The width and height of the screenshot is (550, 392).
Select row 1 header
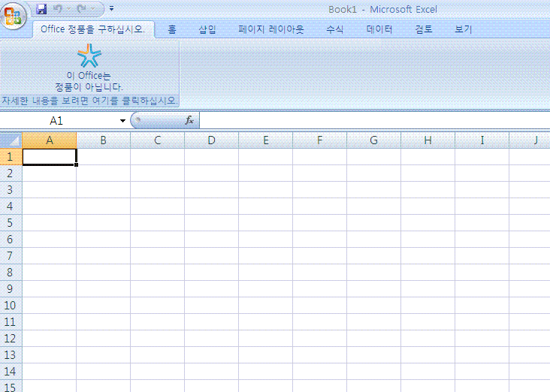pyautogui.click(x=11, y=157)
